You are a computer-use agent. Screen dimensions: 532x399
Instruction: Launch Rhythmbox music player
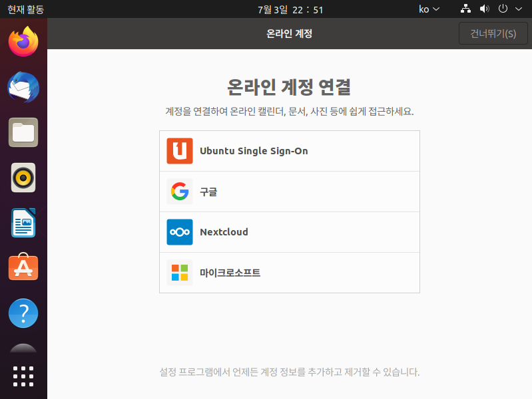pyautogui.click(x=23, y=178)
